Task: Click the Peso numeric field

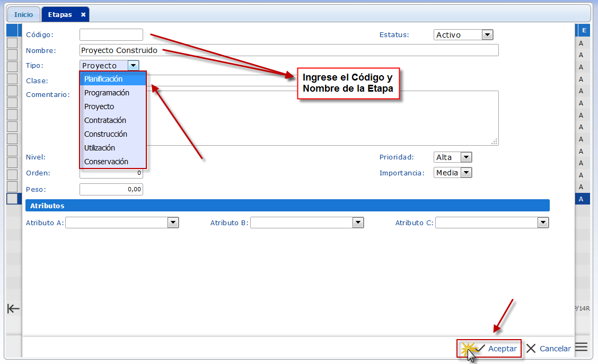Action: (x=111, y=190)
